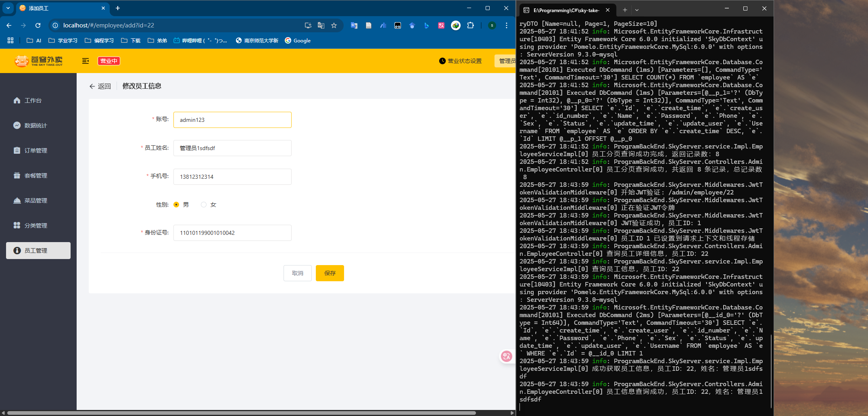Screen dimensions: 868x416
Task: Select the 女 gender radio button
Action: pos(204,205)
